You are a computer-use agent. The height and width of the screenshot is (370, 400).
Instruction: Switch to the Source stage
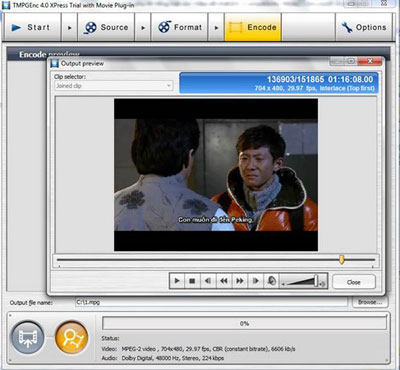(106, 27)
